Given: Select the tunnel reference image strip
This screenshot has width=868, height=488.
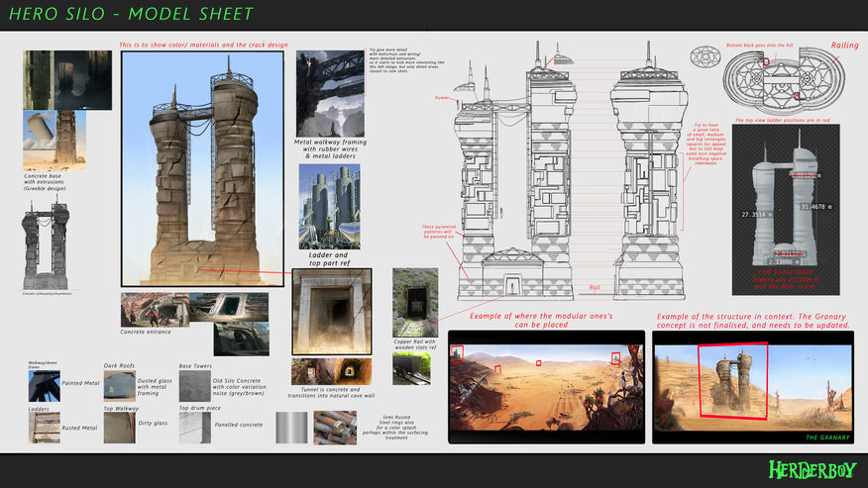Looking at the screenshot, I should [x=331, y=371].
